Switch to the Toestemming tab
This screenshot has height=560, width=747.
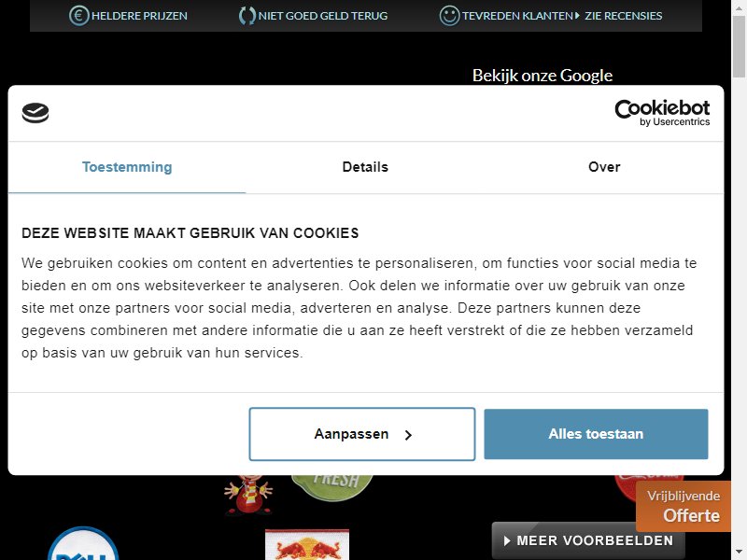click(x=127, y=167)
